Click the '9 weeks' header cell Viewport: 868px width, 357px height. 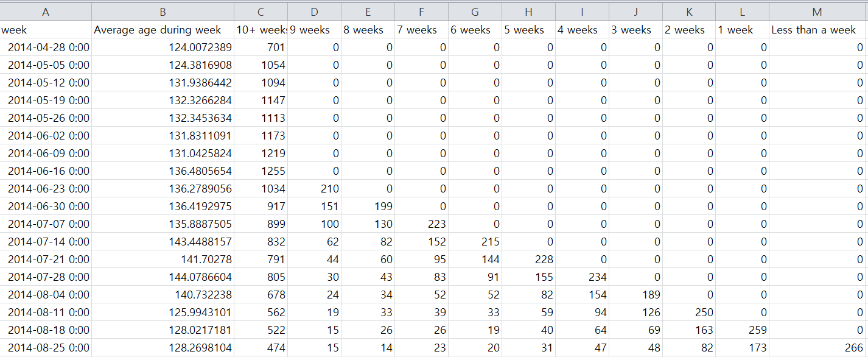314,29
